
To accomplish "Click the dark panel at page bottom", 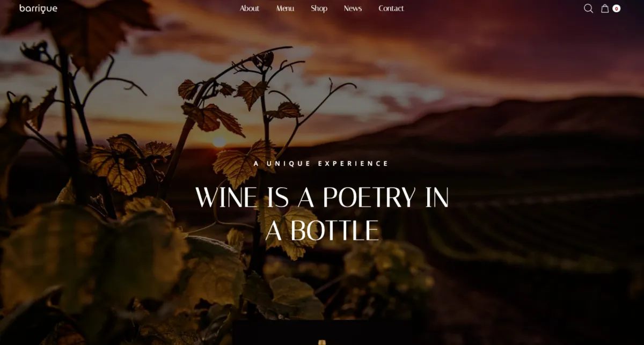I will pyautogui.click(x=330, y=333).
